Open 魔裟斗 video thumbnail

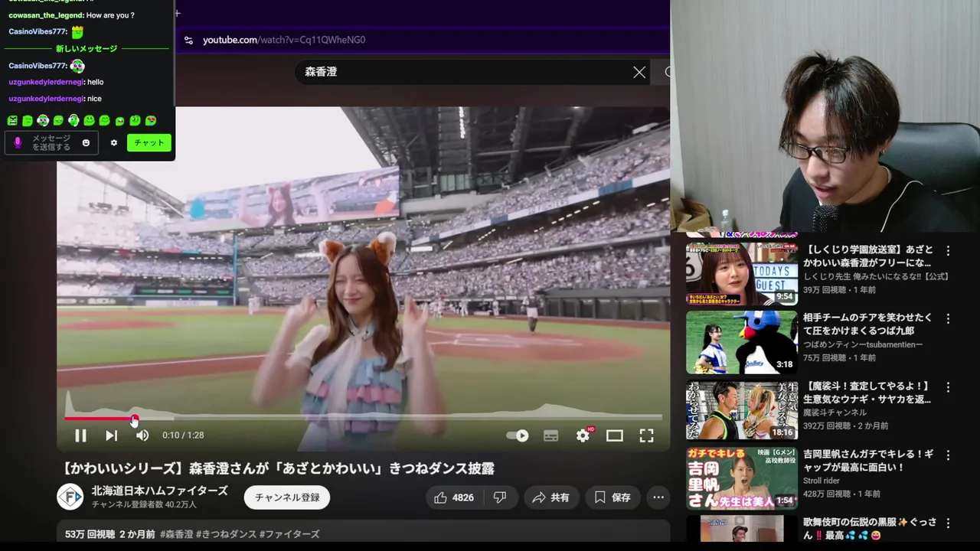click(741, 410)
